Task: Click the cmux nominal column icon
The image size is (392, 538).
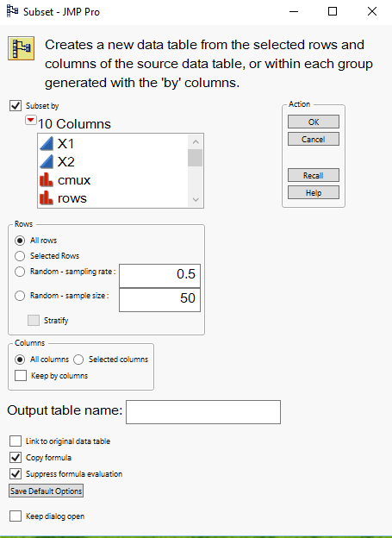Action: [47, 180]
